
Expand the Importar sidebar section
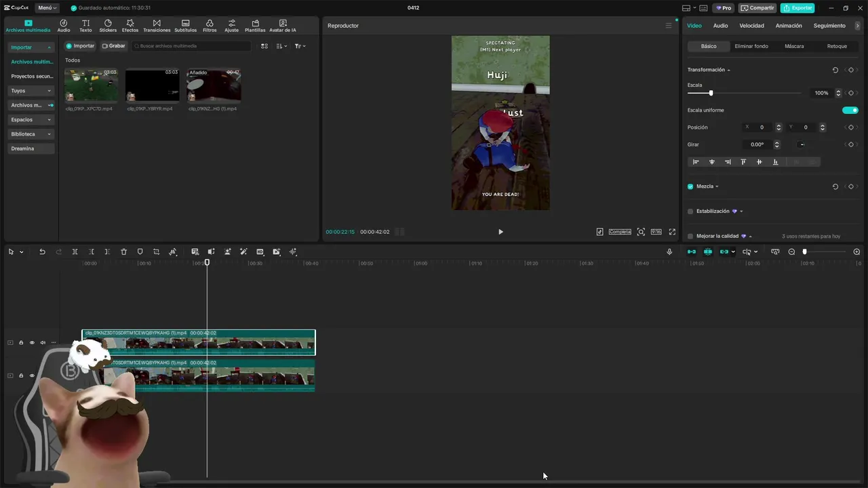point(31,47)
